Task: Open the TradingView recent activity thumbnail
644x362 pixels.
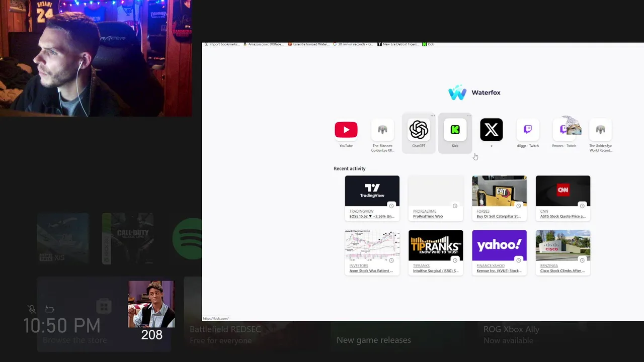Action: click(x=372, y=191)
